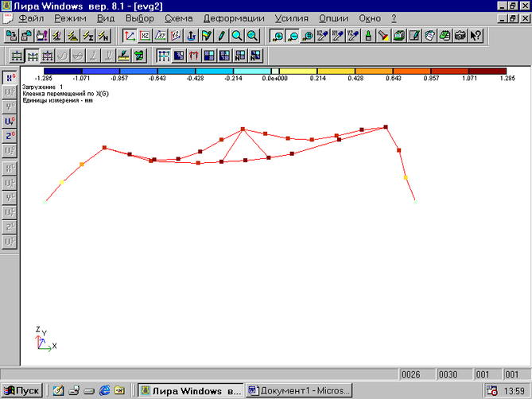Select the isometric axes view button
Screen dimensions: 532x399
pyautogui.click(x=130, y=36)
